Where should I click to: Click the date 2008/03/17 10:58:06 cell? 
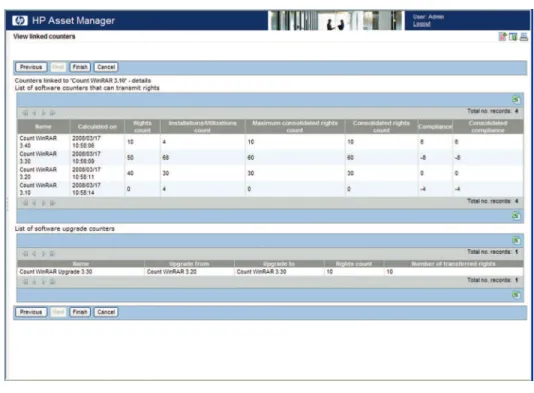point(87,142)
